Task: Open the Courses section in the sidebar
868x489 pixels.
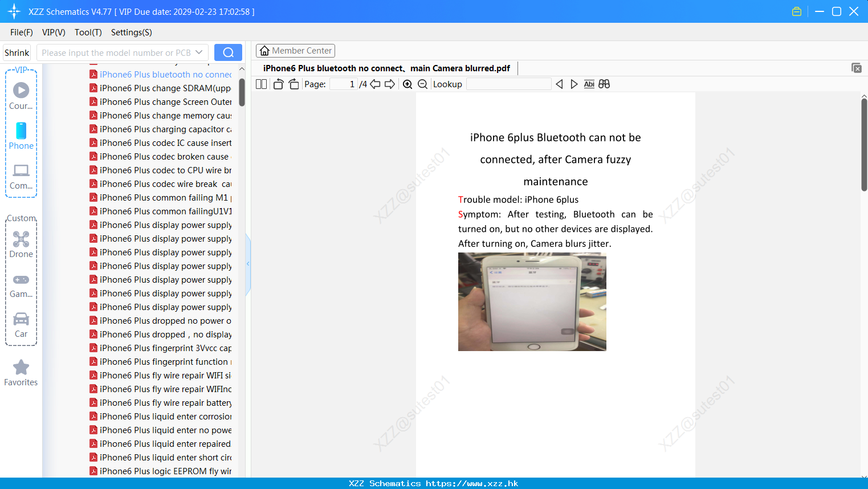Action: tap(21, 96)
